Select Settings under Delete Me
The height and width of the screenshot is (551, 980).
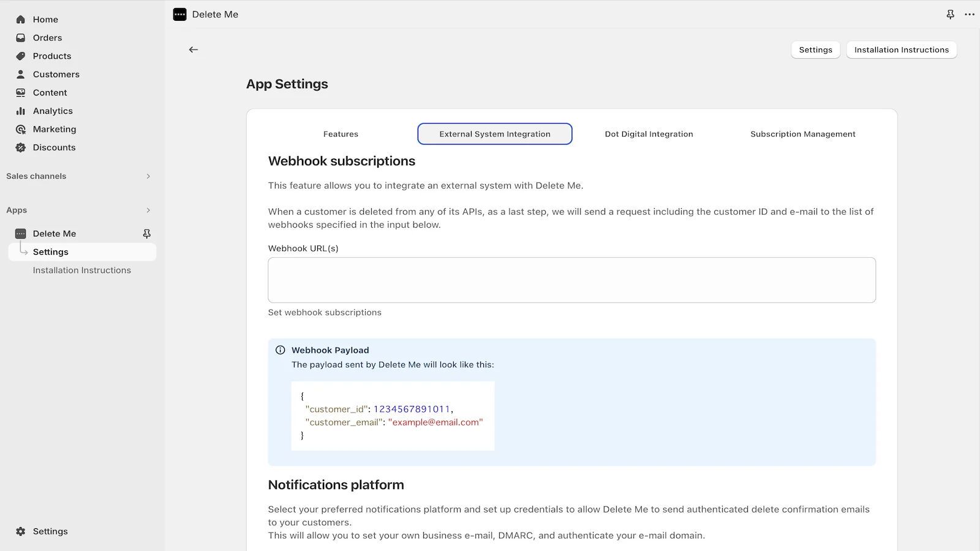coord(82,252)
